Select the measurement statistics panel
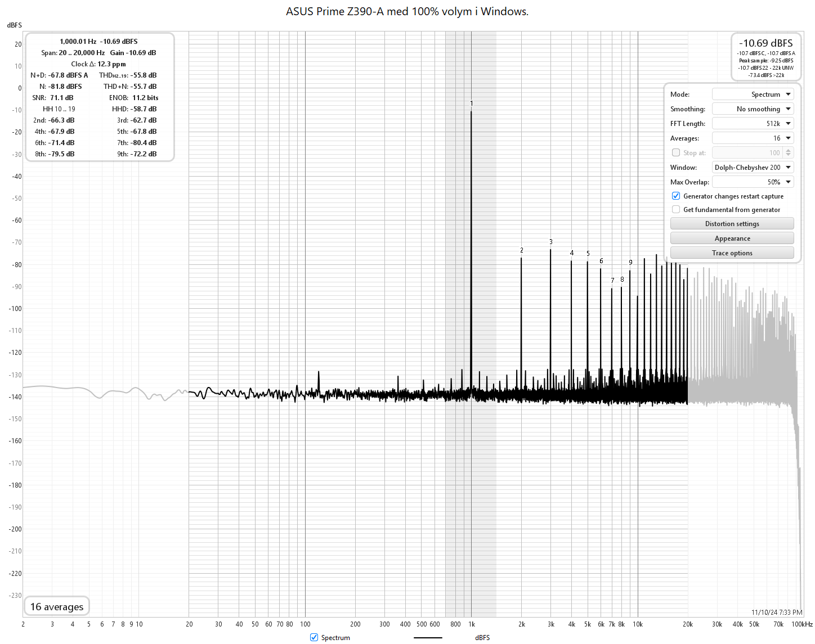The width and height of the screenshot is (815, 644). (99, 97)
